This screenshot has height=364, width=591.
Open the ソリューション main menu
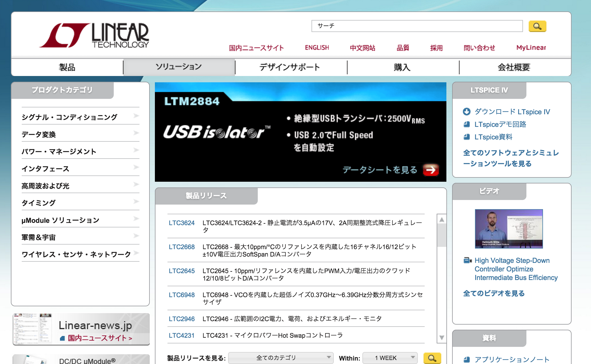[x=179, y=67]
